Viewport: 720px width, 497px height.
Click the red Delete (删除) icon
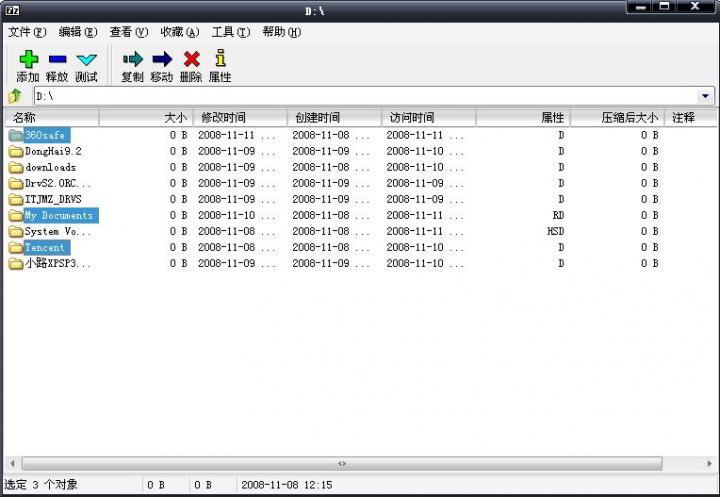tap(190, 60)
